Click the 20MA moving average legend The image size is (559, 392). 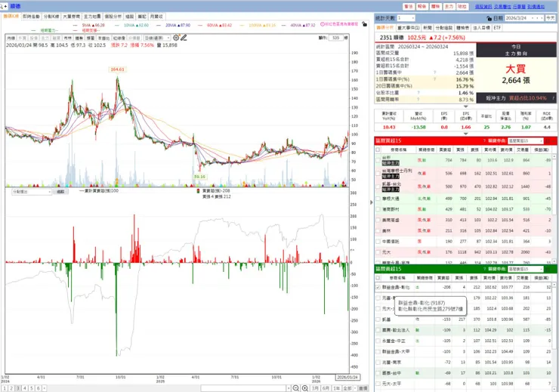tap(178, 25)
